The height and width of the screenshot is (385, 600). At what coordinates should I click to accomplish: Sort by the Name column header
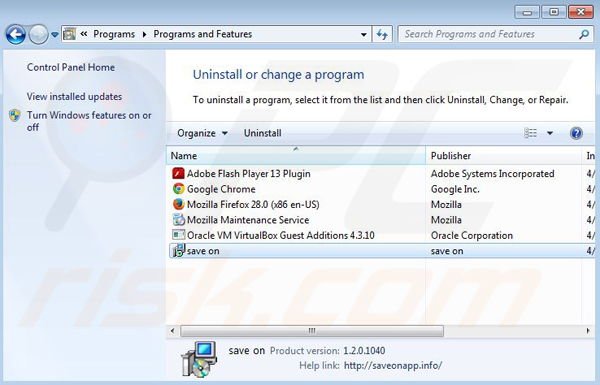pos(296,156)
